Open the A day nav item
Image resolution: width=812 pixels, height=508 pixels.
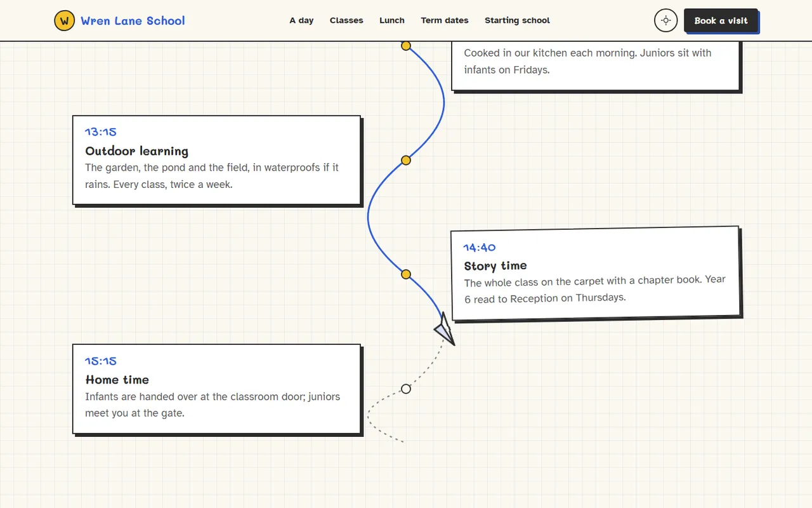tap(301, 20)
